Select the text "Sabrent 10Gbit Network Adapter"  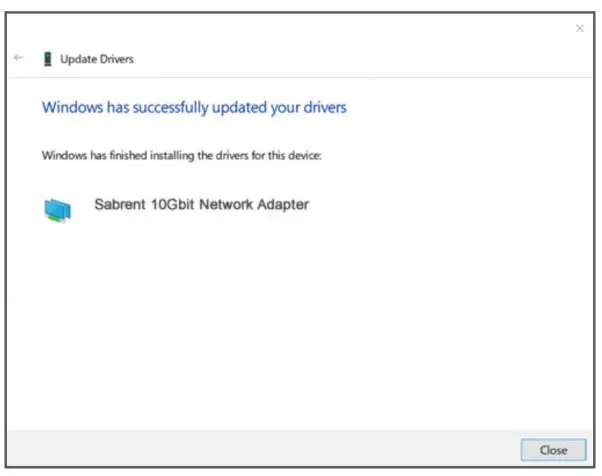click(202, 205)
